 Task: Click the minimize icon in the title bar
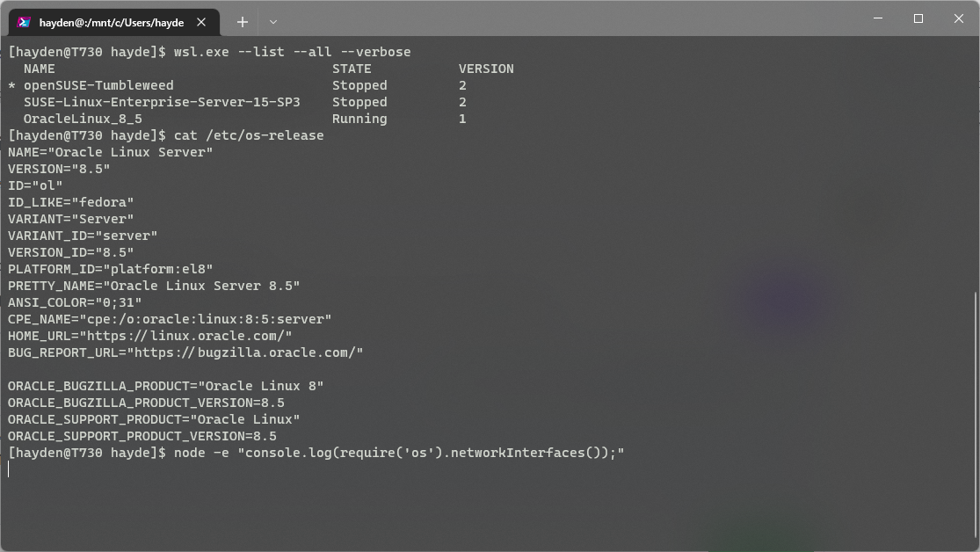tap(876, 18)
